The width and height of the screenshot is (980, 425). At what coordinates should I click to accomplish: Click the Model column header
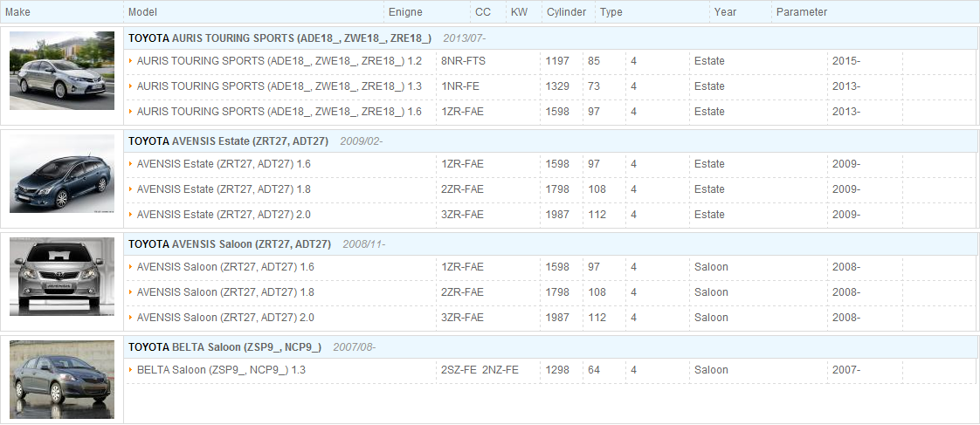[142, 12]
